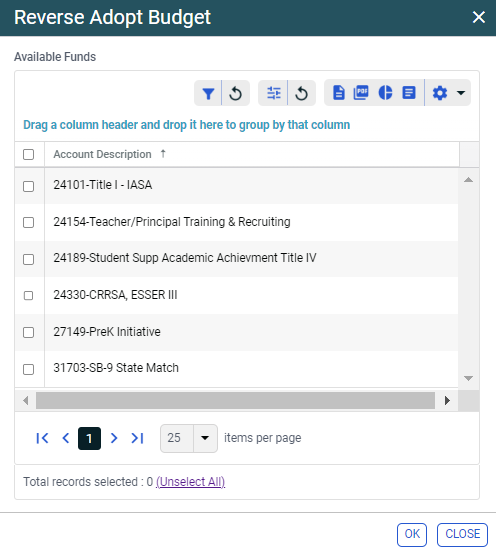
Task: Export grid using the document icon
Action: pos(338,93)
